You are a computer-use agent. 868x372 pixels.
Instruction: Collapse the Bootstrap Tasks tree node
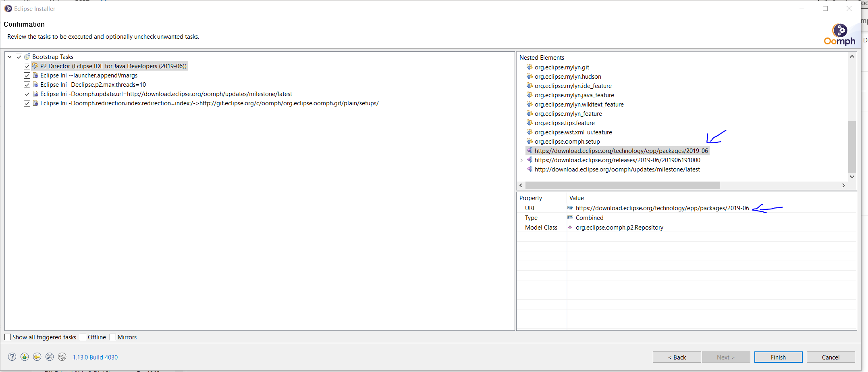coord(10,57)
